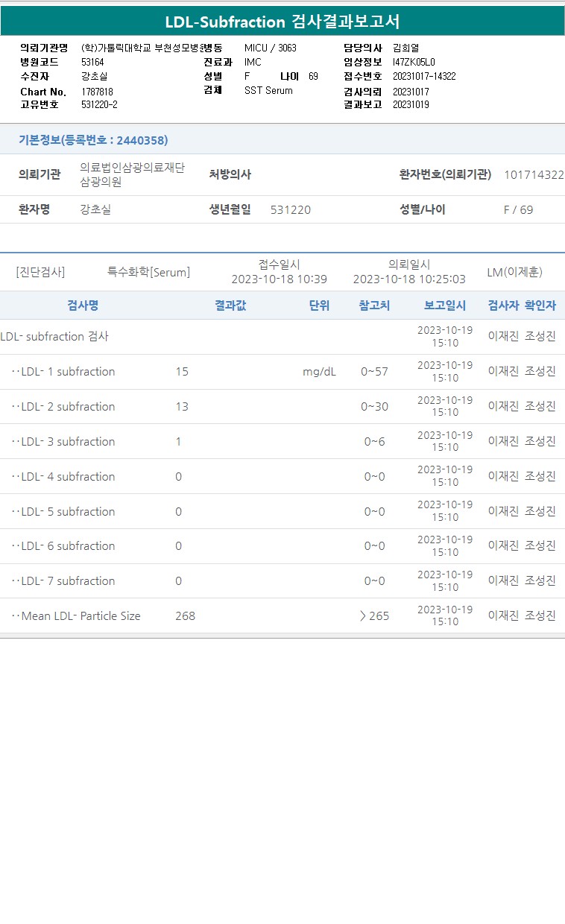This screenshot has height=924, width=565.
Task: Click the 보고일시 column header
Action: [445, 306]
